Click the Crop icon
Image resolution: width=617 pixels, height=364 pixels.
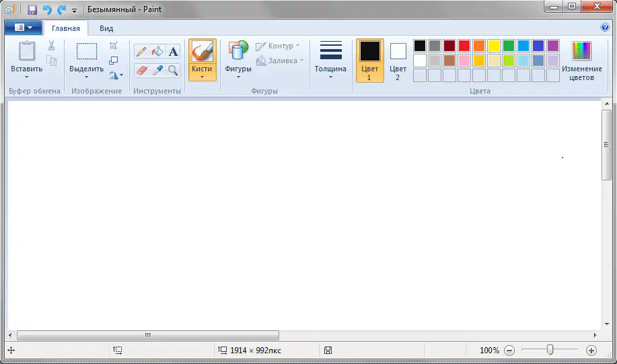113,46
